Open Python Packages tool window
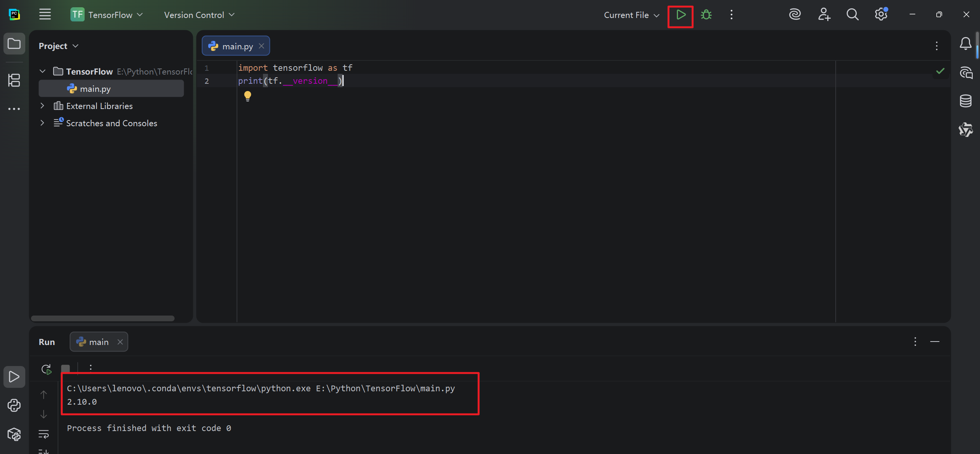 tap(14, 434)
